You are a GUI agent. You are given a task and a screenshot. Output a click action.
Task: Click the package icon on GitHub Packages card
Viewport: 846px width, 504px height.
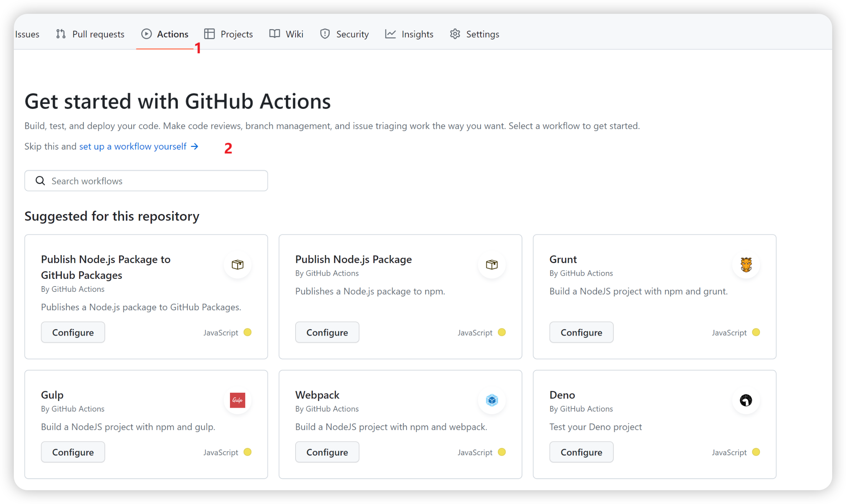tap(238, 265)
